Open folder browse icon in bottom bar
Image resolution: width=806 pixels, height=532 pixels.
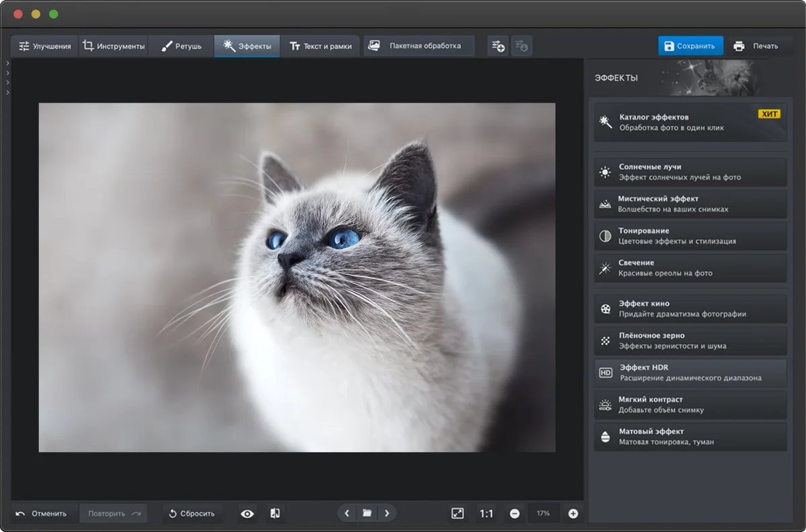367,513
